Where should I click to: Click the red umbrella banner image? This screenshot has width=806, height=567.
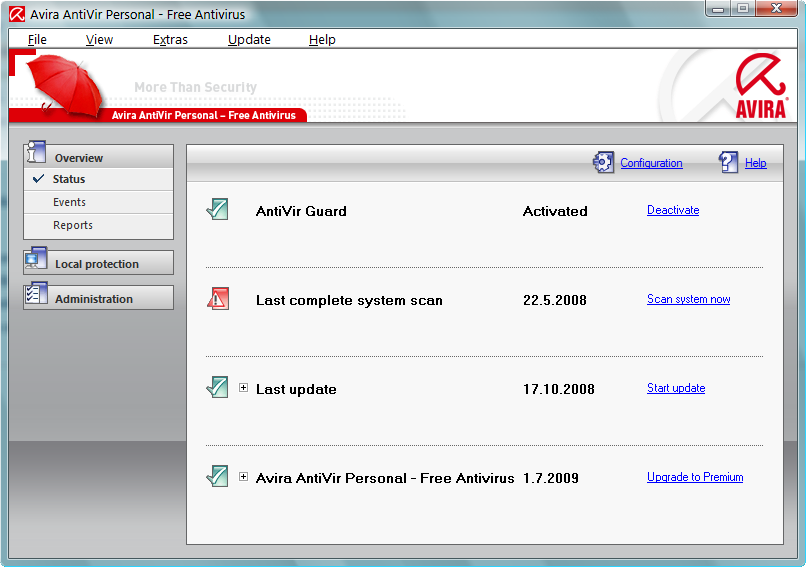(x=64, y=86)
